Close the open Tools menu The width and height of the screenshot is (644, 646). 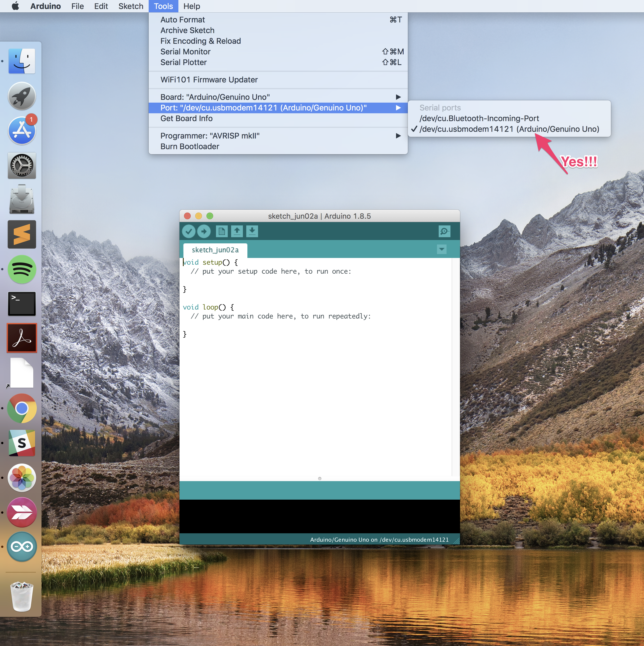163,6
